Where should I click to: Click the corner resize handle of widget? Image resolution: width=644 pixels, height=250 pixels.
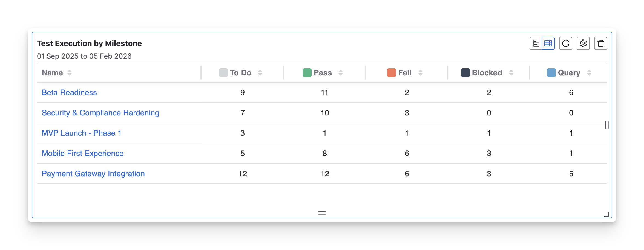(606, 215)
